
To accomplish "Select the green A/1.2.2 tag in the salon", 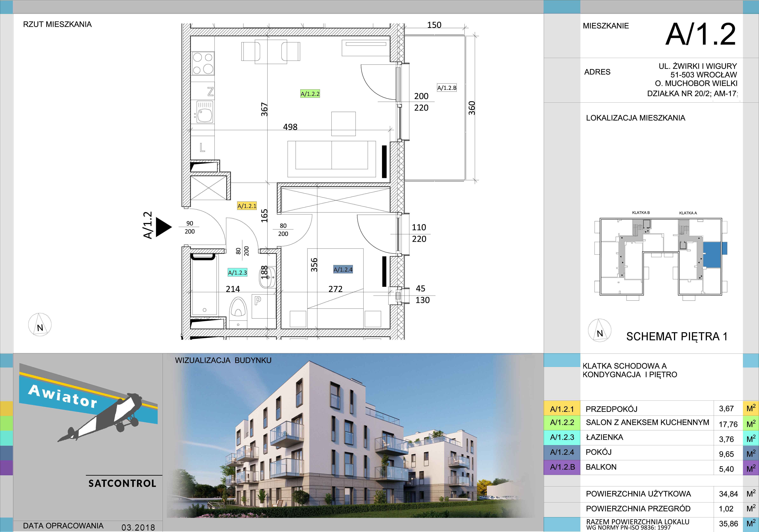I will 310,94.
